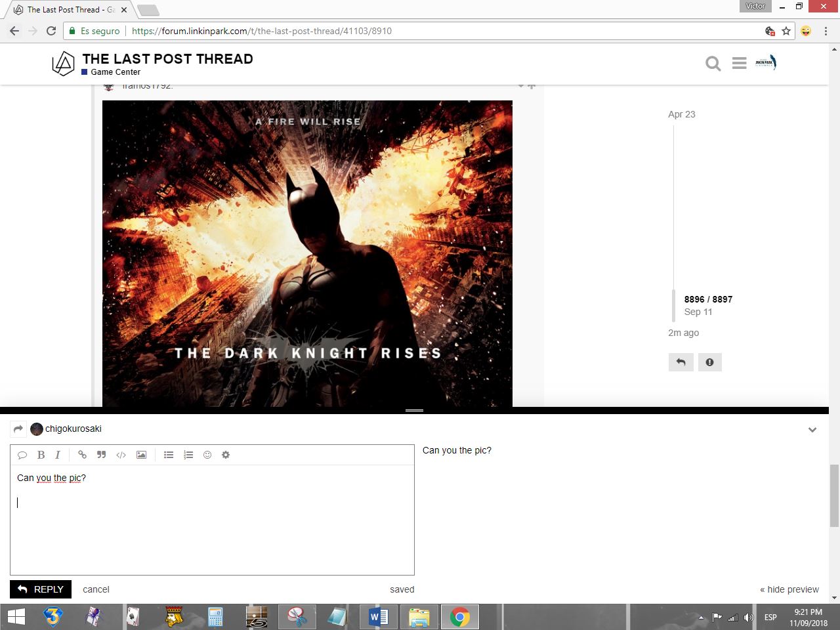Open a new browser tab

tap(148, 10)
